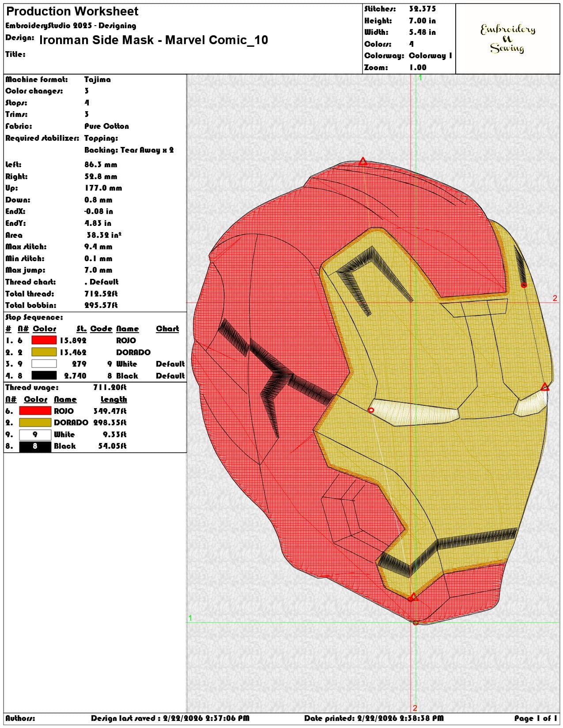Click the Page 1 of 1 footer text
This screenshot has height=728, width=563.
point(536,718)
